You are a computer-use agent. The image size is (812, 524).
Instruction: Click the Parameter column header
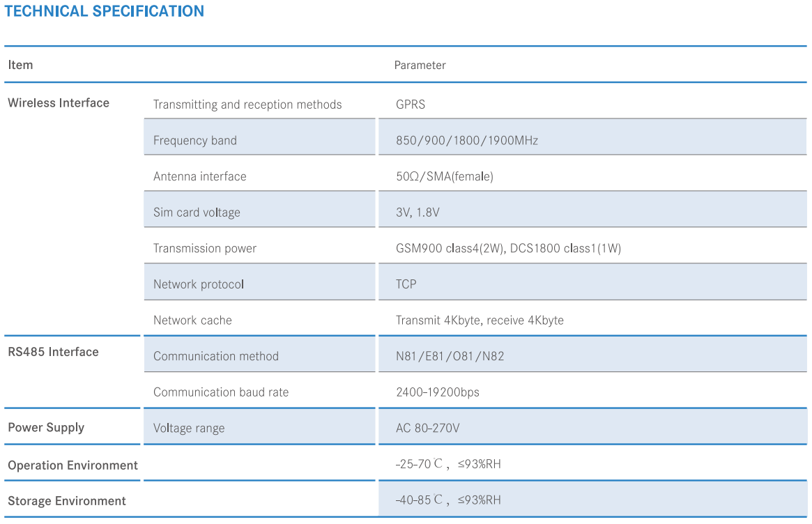tap(420, 65)
